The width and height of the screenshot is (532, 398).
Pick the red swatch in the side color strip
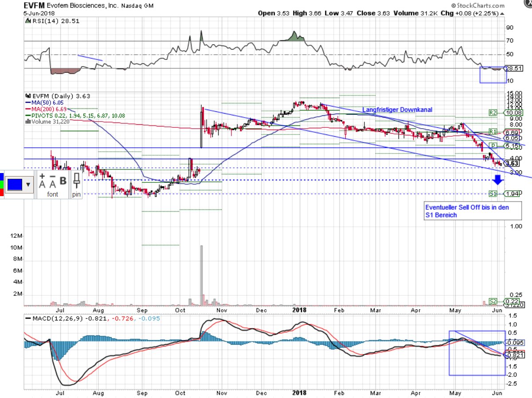coord(2,192)
